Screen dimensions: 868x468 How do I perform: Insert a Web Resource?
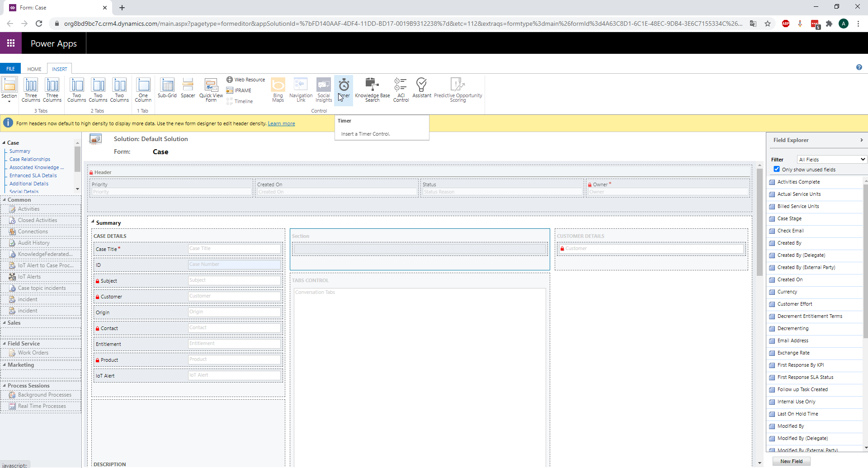point(246,80)
